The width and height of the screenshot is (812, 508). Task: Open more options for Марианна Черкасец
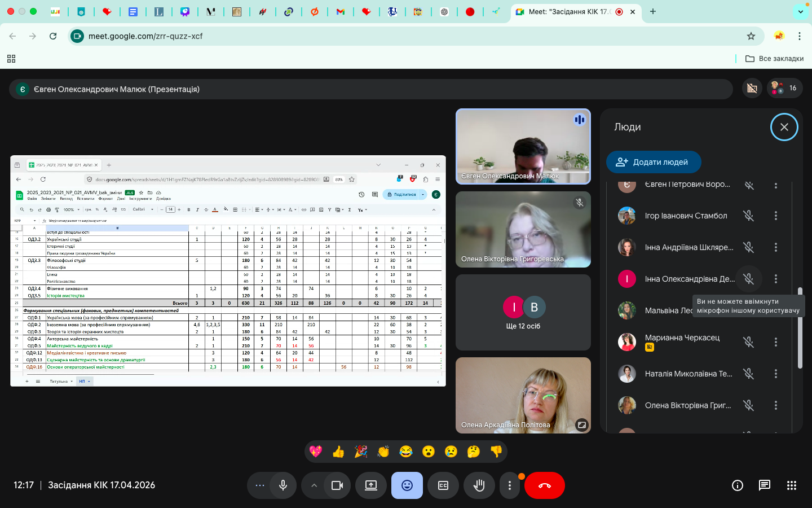click(x=776, y=342)
